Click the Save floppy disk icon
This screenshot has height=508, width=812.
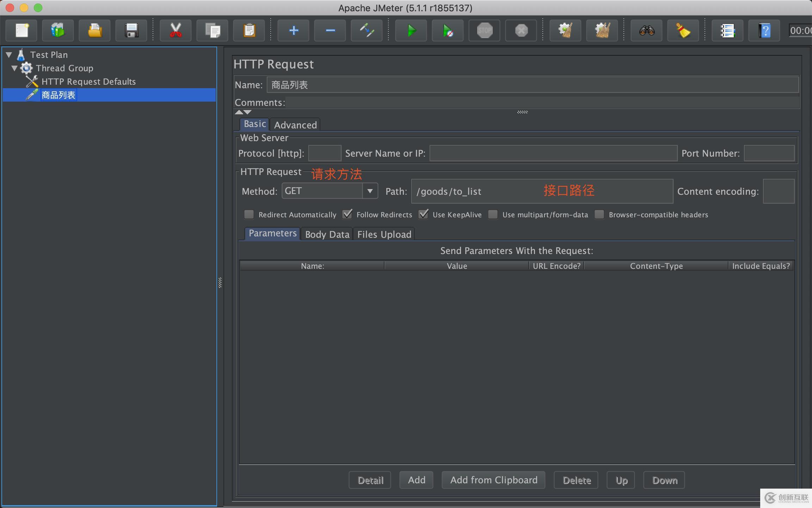point(131,31)
